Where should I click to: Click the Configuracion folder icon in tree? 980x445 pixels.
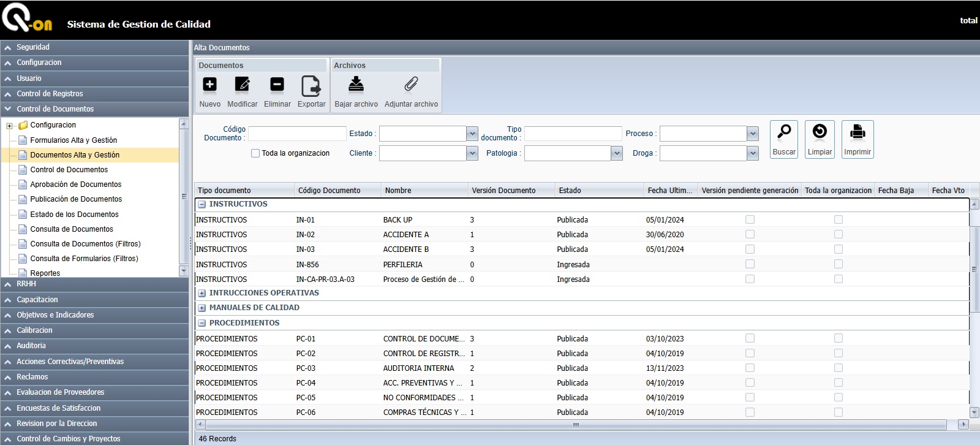(x=23, y=125)
